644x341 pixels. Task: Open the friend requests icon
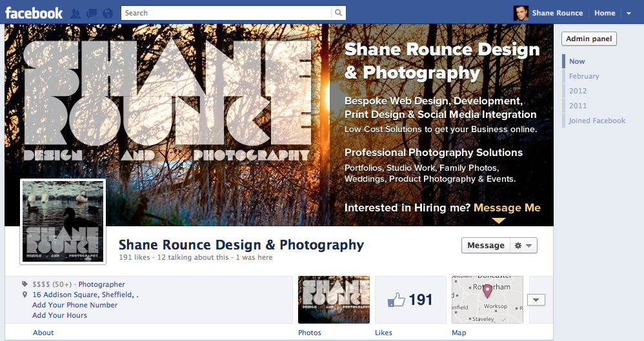click(x=75, y=14)
